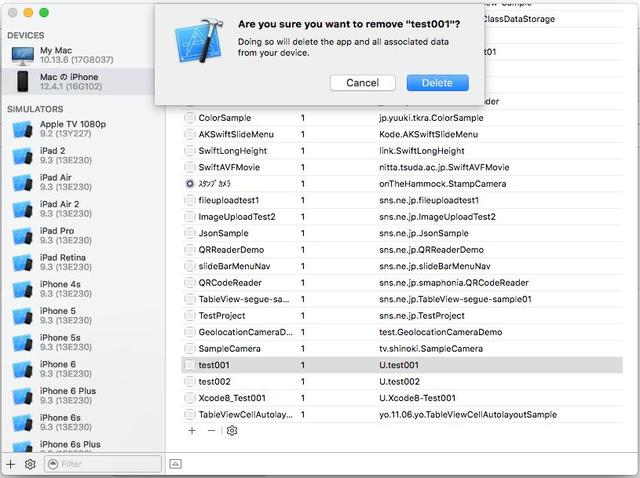Click the iPad Pro simulator icon
Viewport: 640px width, 478px height.
[x=22, y=236]
